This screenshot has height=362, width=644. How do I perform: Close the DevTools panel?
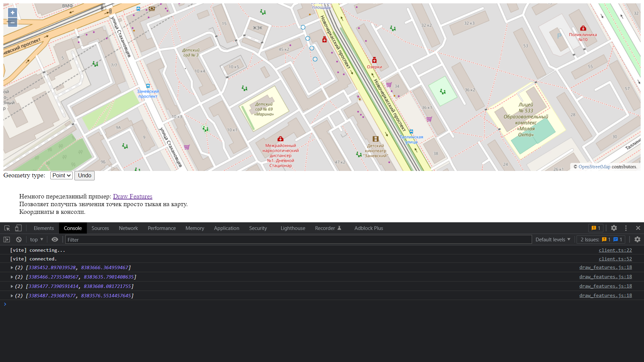tap(638, 228)
